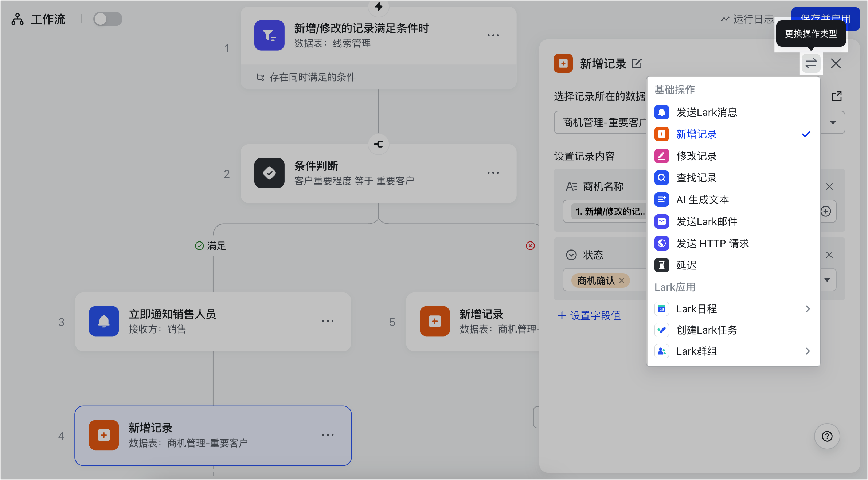Open run log (运行日志)

click(747, 19)
